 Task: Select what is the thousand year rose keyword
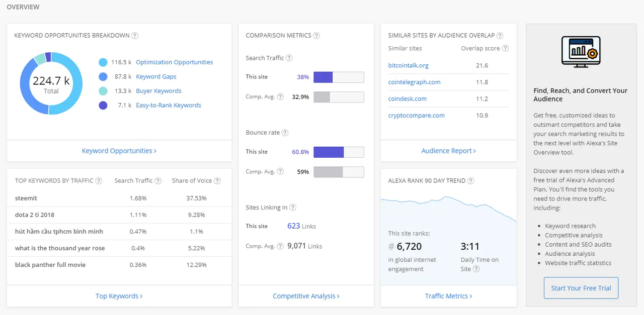click(60, 248)
